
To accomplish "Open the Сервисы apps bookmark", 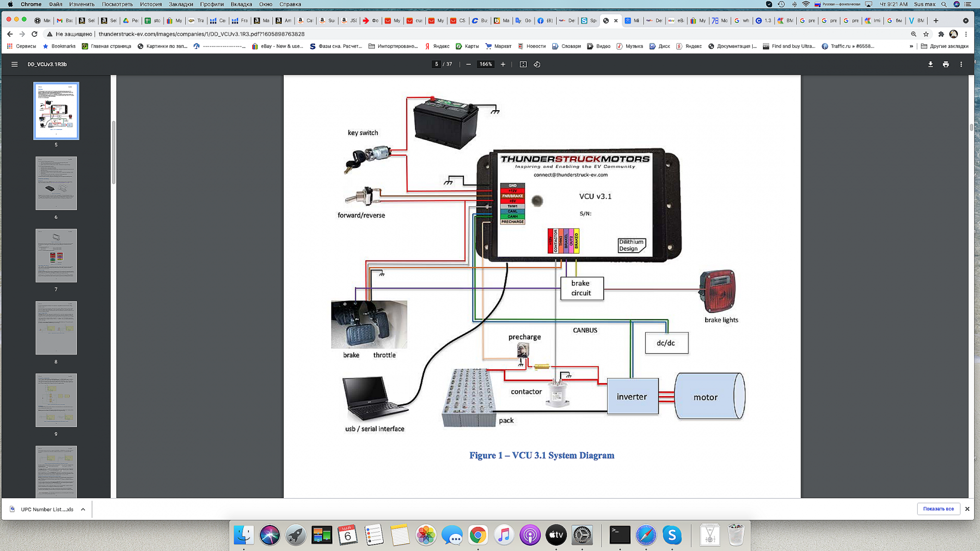I will tap(22, 46).
